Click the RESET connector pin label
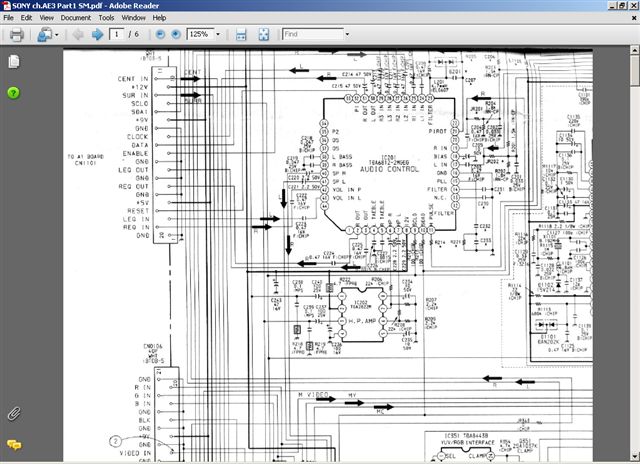 point(138,211)
